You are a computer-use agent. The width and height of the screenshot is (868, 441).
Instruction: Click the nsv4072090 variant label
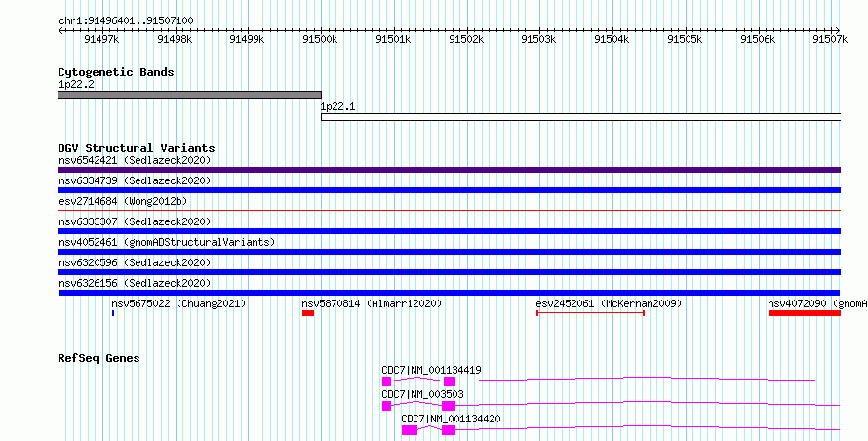pos(817,303)
